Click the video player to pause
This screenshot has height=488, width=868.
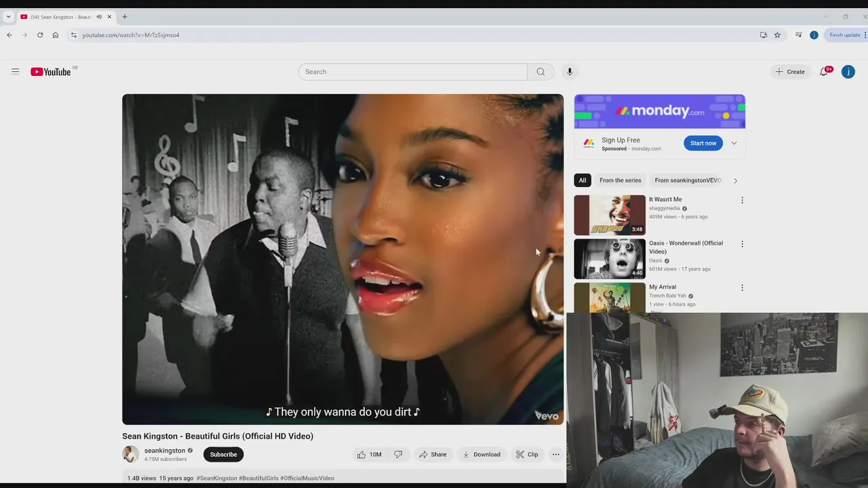pos(342,260)
